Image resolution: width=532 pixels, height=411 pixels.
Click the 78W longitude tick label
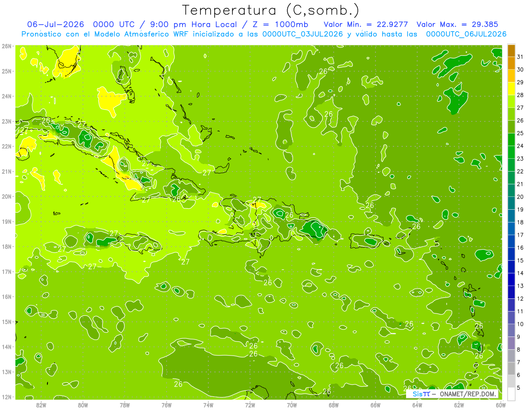click(125, 404)
